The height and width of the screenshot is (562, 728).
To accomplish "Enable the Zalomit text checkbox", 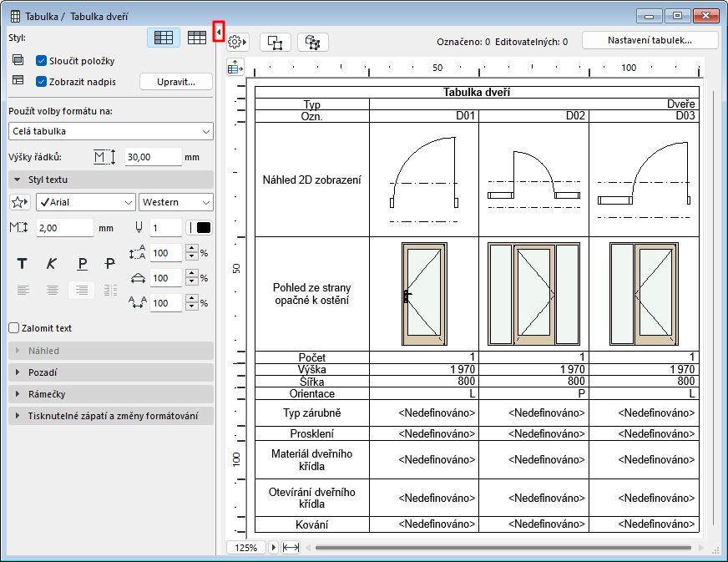I will tap(13, 328).
